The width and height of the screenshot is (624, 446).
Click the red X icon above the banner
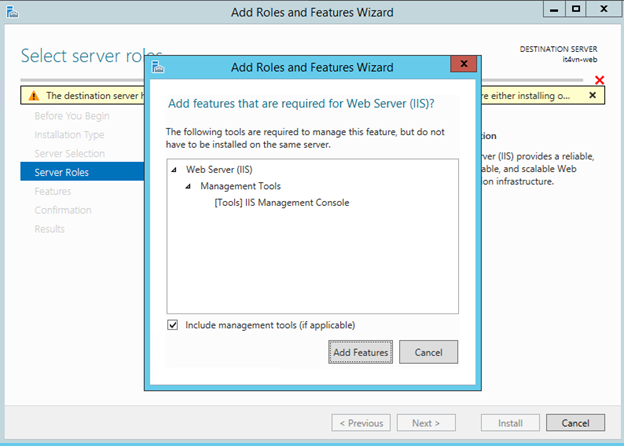599,81
